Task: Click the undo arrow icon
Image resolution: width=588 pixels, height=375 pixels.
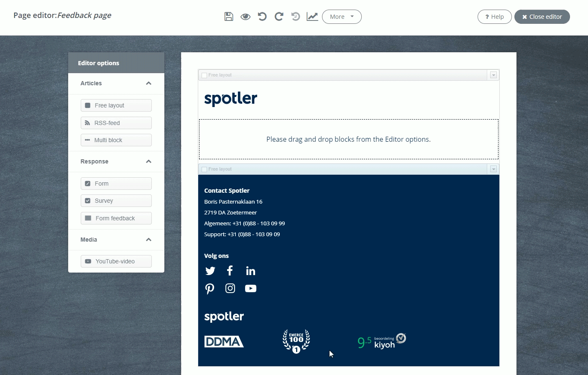Action: (262, 17)
